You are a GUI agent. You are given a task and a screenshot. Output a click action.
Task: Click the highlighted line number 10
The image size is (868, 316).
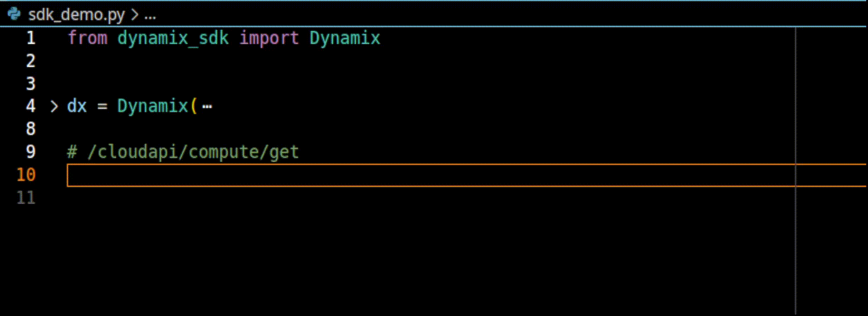click(26, 175)
